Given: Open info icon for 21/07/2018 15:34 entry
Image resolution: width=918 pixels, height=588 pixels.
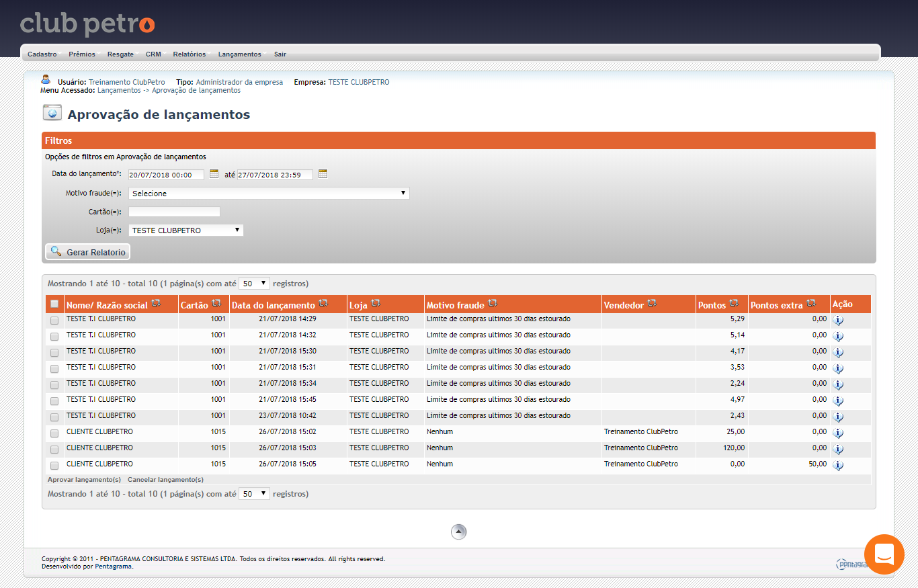Looking at the screenshot, I should (838, 384).
